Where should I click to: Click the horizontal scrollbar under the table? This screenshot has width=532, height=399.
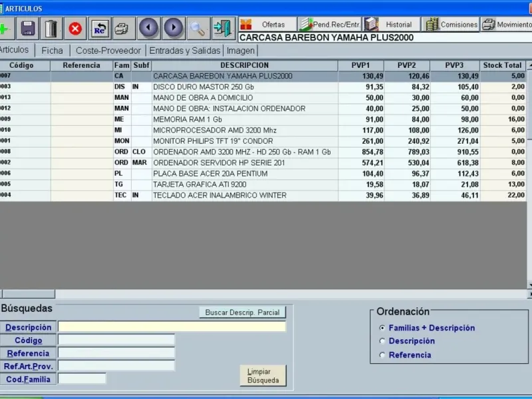(266, 294)
